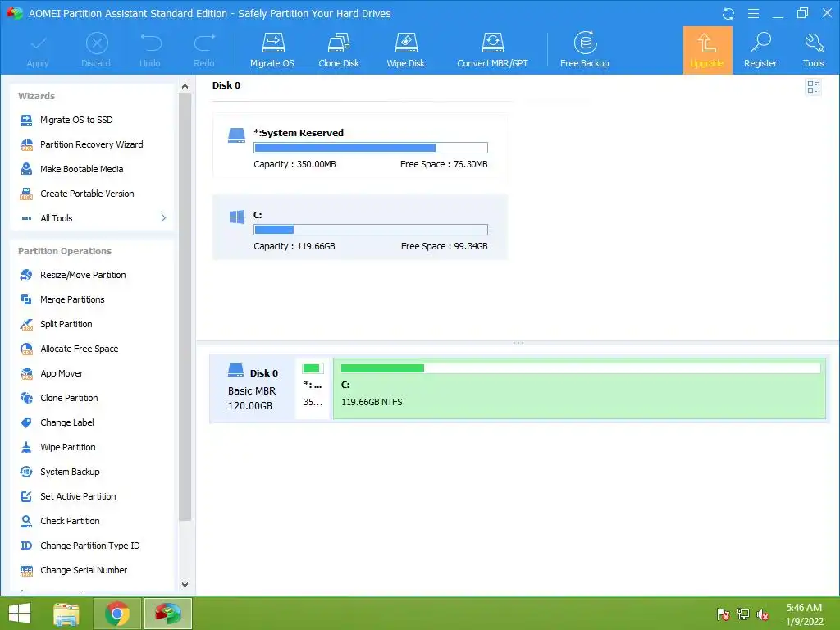The height and width of the screenshot is (630, 840).
Task: Click System Reserved usage bar
Action: point(371,148)
